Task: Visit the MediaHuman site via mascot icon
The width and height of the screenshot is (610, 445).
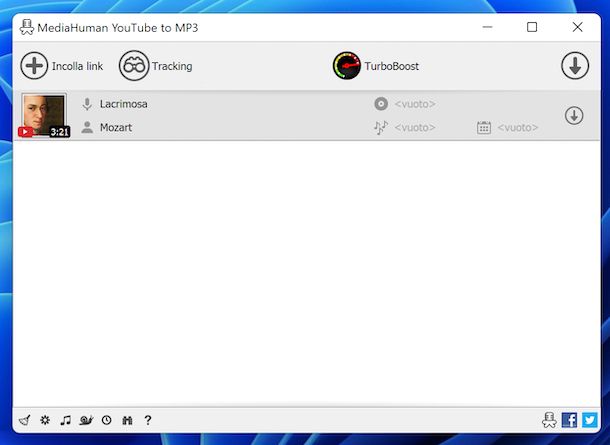Action: 549,420
